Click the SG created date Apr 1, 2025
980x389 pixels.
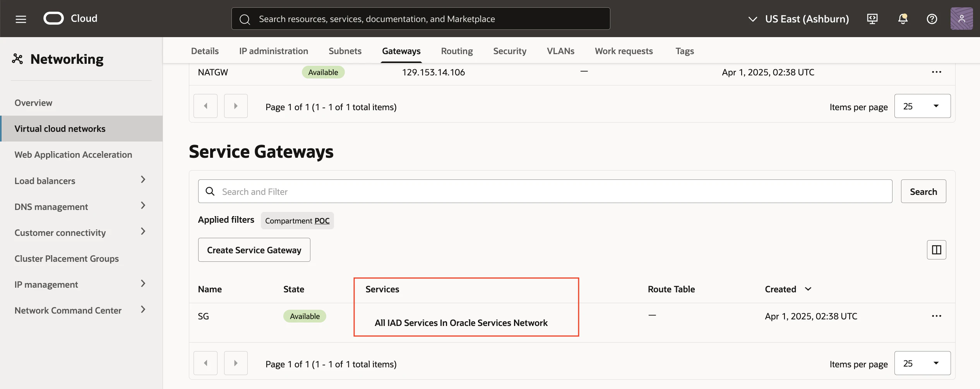(811, 316)
